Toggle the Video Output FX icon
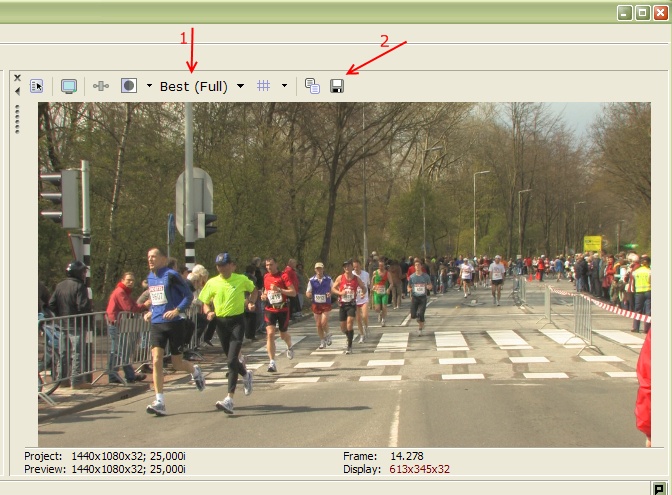Screen dimensions: 672x495 [101, 86]
